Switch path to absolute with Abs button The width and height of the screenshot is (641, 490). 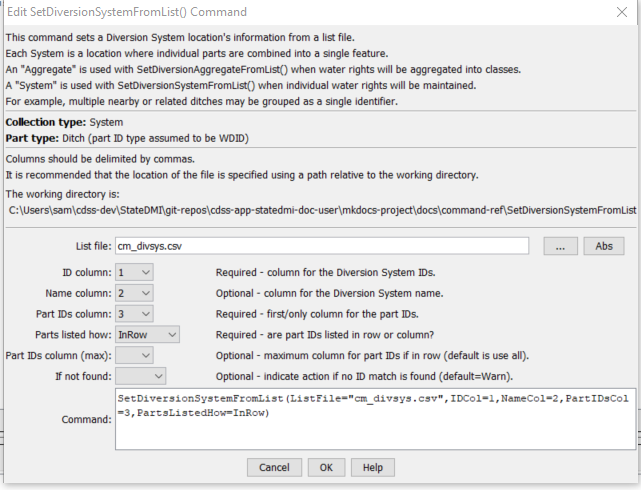604,246
